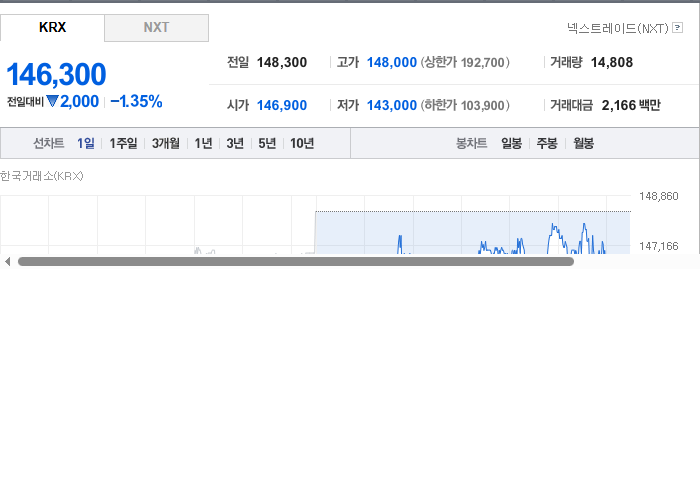The height and width of the screenshot is (490, 700).
Task: Click the -1.35% change percentage
Action: (x=136, y=101)
